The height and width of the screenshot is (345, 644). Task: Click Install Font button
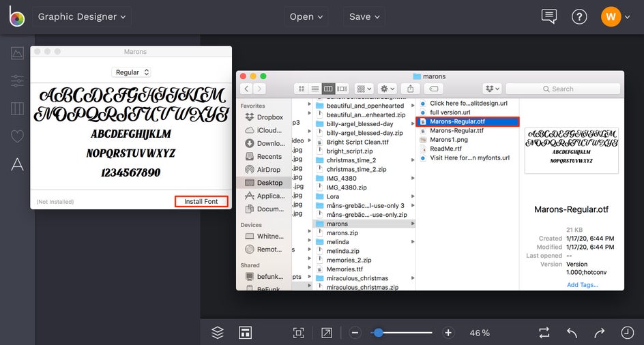coord(201,202)
